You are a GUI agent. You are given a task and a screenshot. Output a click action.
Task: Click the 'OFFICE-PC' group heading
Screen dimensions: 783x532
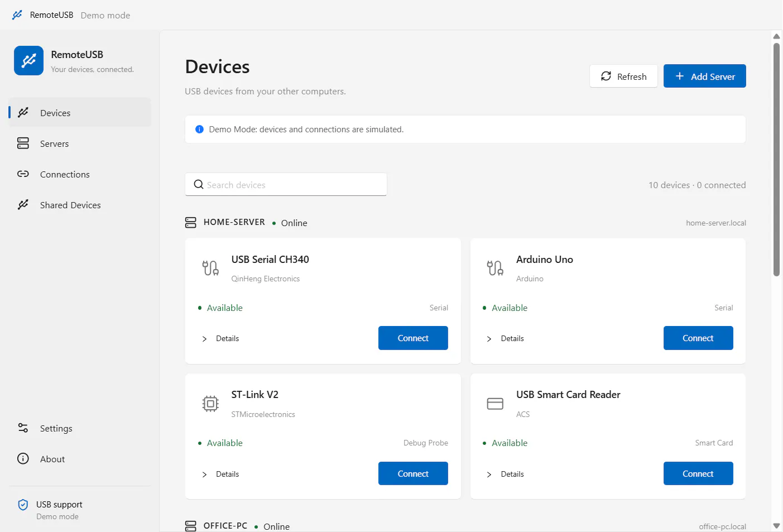[225, 526]
